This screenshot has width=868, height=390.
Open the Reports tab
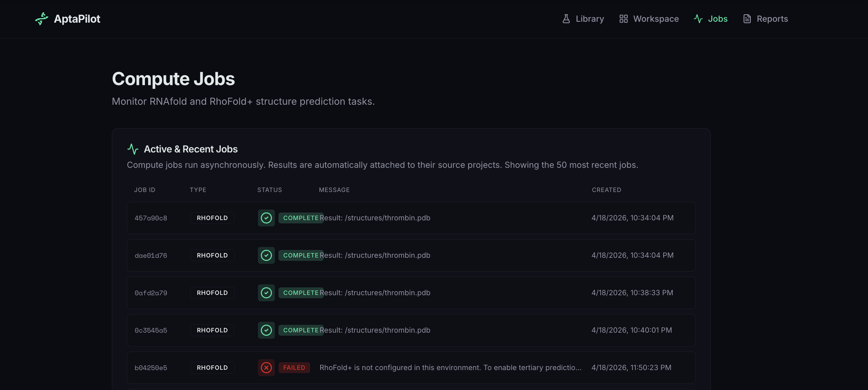[x=772, y=19]
